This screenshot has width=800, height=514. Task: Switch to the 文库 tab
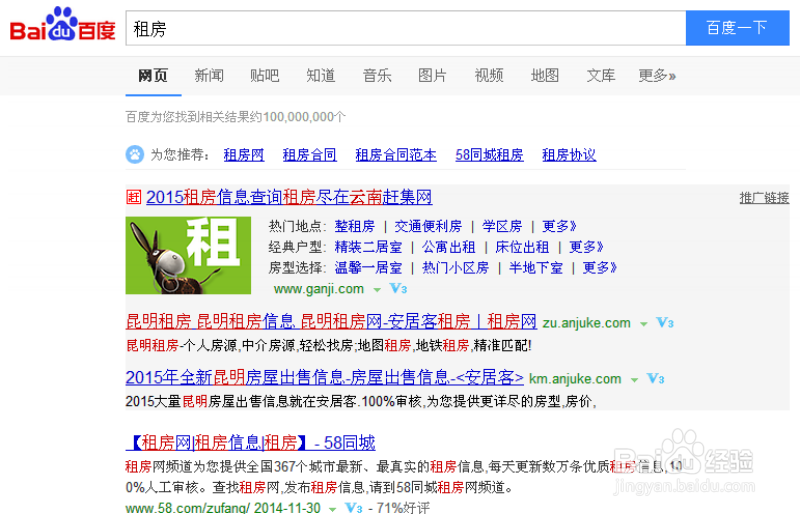(601, 76)
